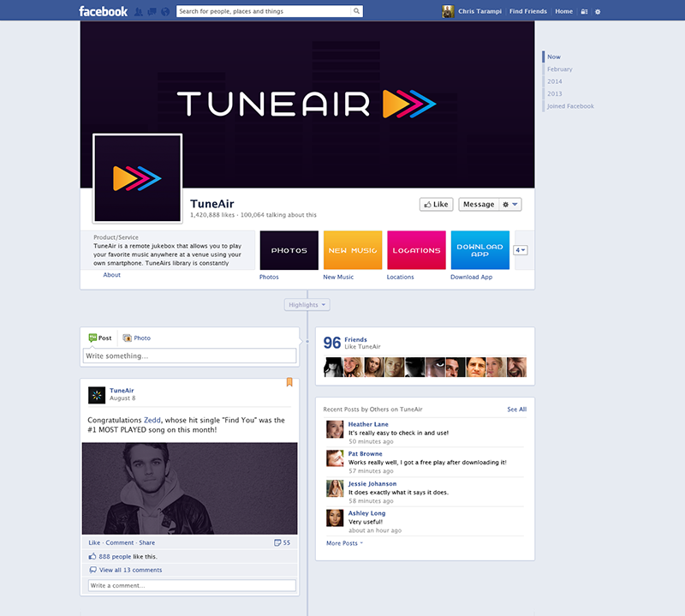Expand the apps count dropdown showing 4
The height and width of the screenshot is (616, 685).
pos(521,250)
